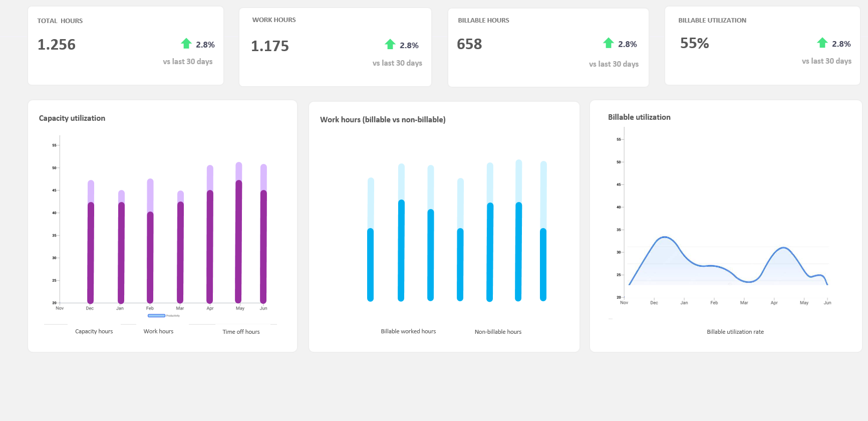Click the Billable utilization rate legend label

735,332
